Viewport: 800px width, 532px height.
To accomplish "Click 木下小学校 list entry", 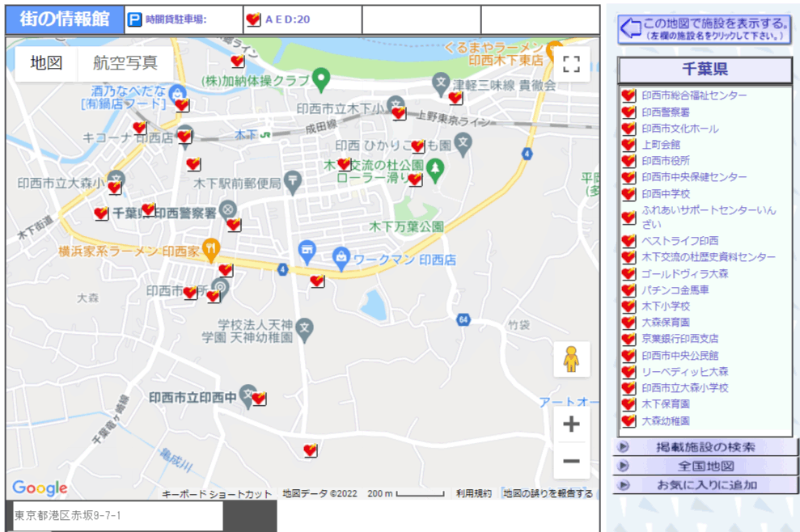I will (665, 306).
